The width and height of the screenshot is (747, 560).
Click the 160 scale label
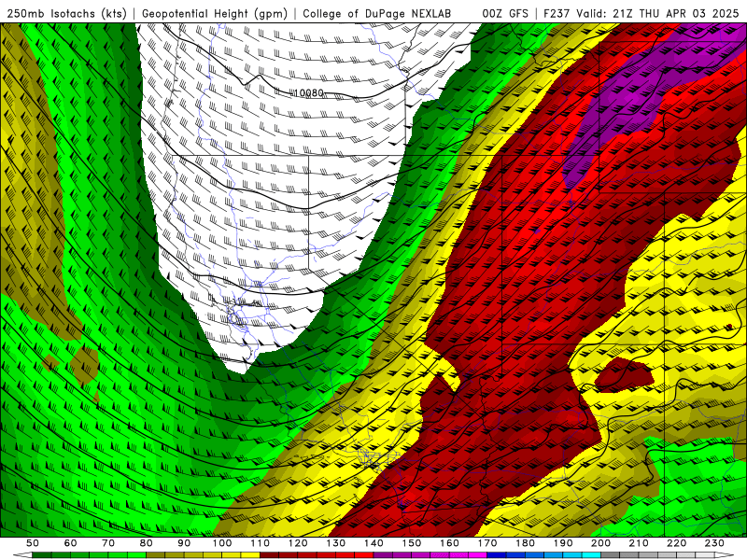pyautogui.click(x=449, y=543)
